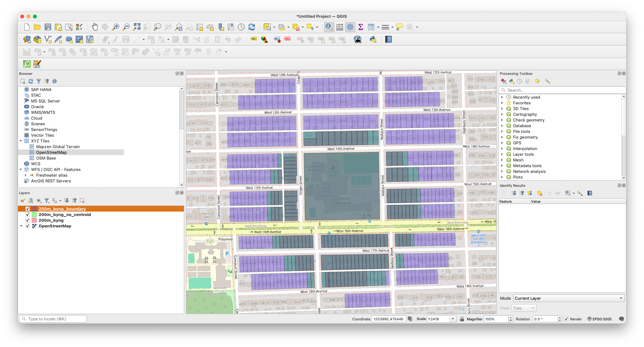Open the Field Calculator icon
The width and height of the screenshot is (644, 347).
(x=340, y=27)
